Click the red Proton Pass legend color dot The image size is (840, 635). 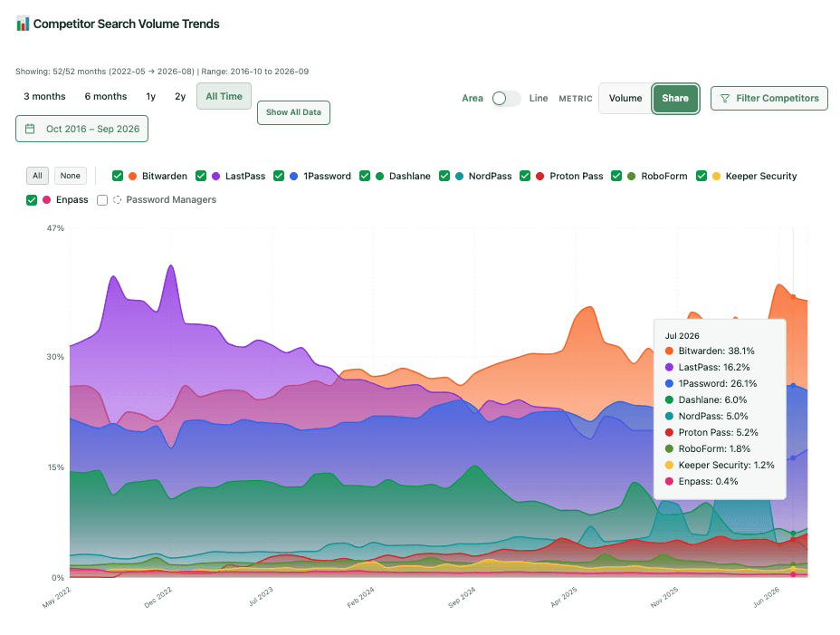tap(540, 176)
